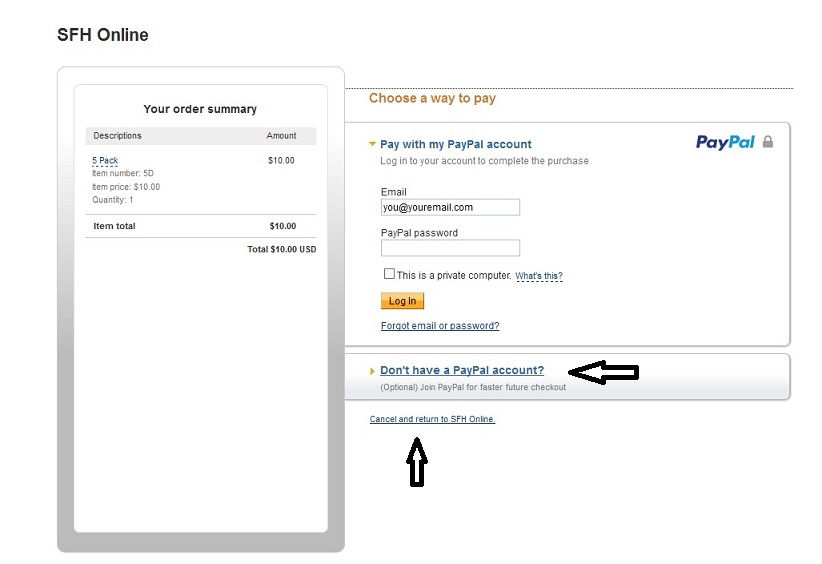
Task: Click the Email input field
Action: tap(450, 207)
